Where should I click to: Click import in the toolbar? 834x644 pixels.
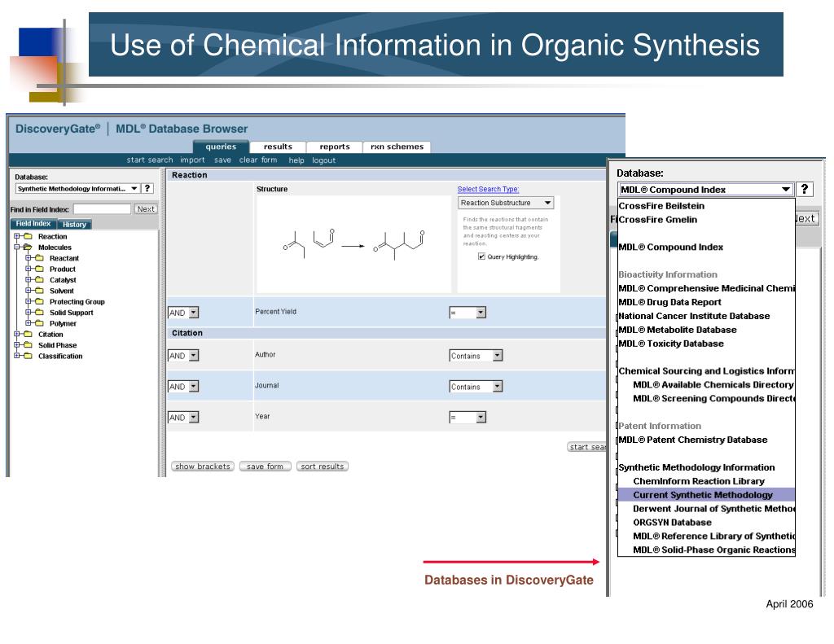click(x=192, y=160)
